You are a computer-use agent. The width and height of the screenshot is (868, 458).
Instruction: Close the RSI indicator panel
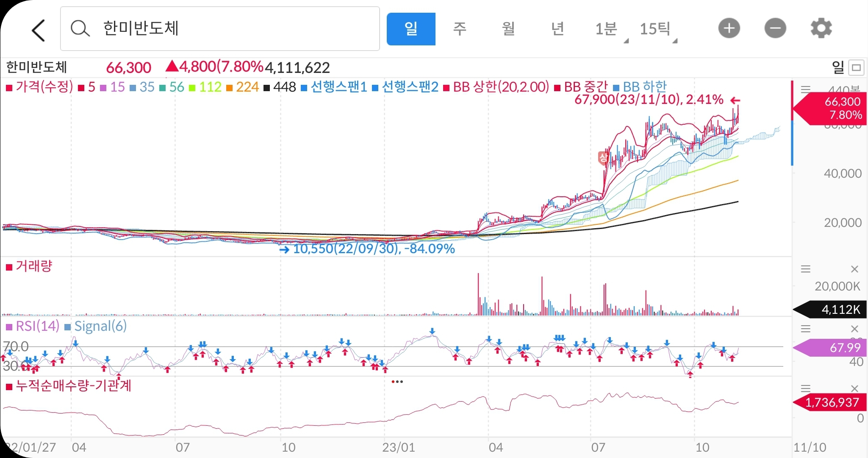(x=854, y=329)
